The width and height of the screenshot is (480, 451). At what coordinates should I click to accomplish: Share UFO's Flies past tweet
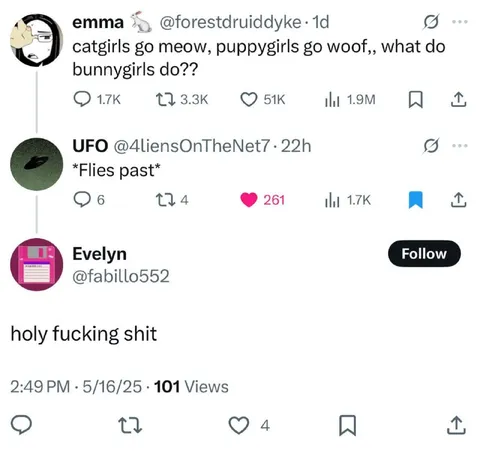[x=458, y=200]
